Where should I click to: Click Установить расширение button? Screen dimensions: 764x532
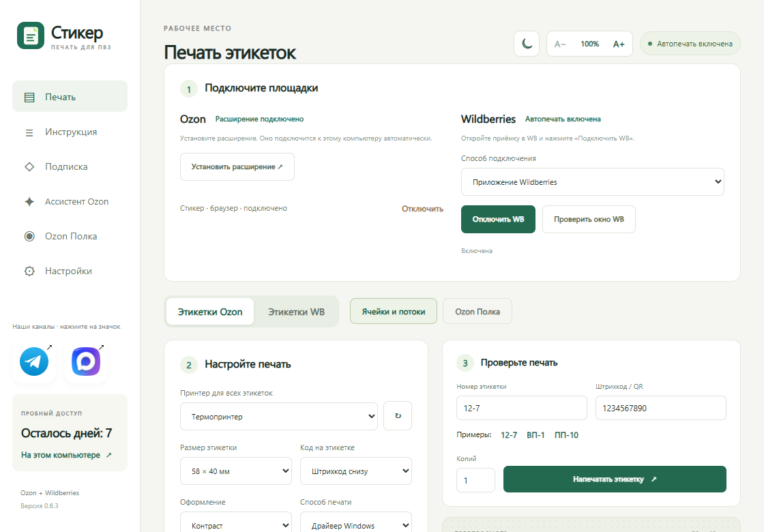[237, 166]
